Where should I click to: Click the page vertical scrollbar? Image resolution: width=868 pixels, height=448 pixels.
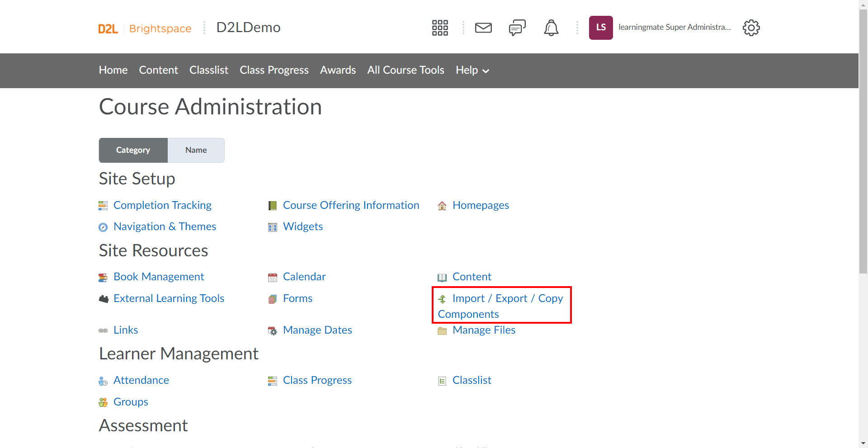click(x=863, y=141)
